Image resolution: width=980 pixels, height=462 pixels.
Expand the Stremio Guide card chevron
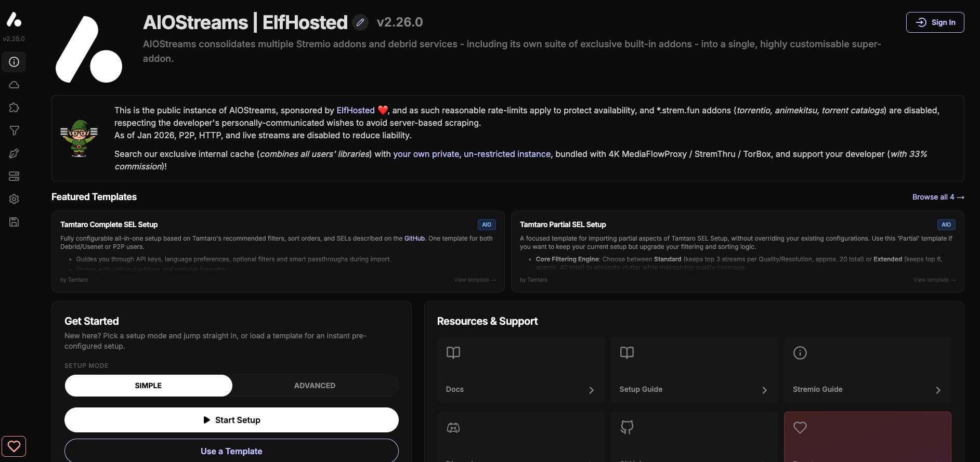coord(938,390)
